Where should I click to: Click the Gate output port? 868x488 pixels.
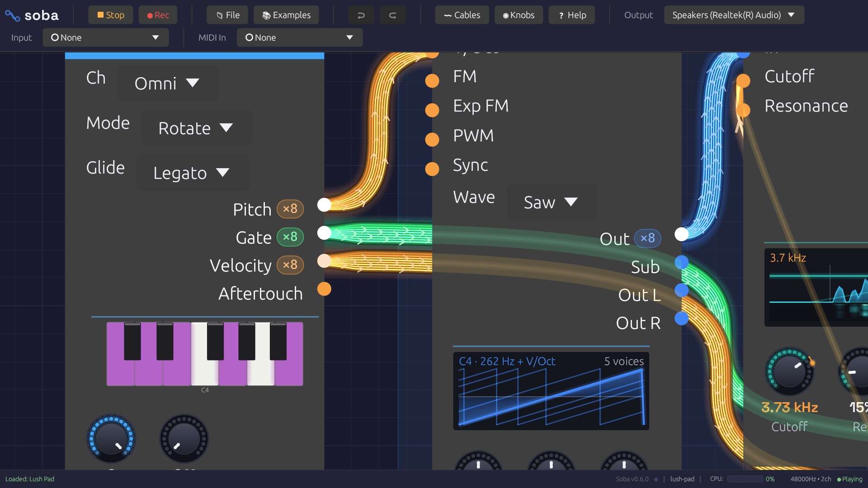pos(324,233)
